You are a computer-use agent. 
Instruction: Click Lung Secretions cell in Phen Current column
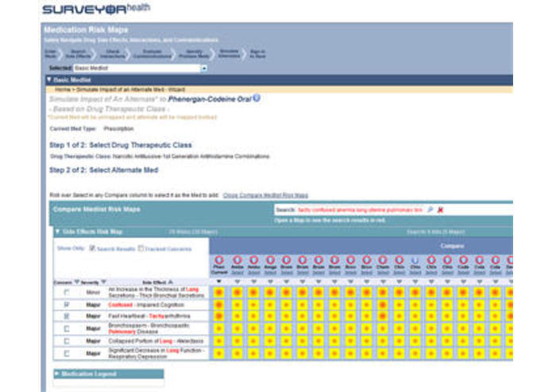(219, 292)
